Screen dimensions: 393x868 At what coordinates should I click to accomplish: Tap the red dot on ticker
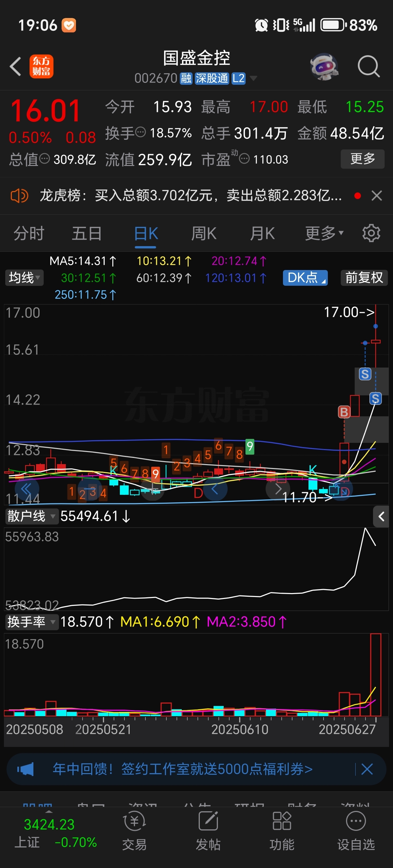(358, 195)
